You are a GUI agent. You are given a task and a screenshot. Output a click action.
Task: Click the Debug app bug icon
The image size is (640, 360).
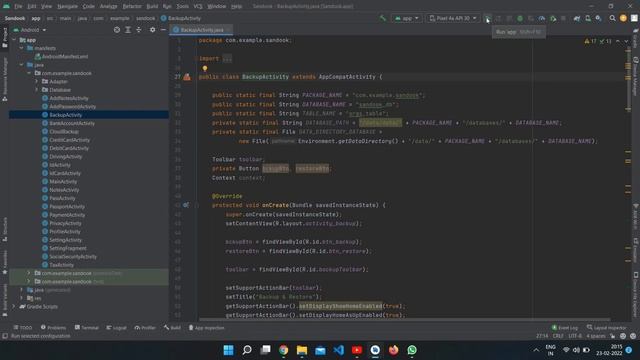coord(520,18)
